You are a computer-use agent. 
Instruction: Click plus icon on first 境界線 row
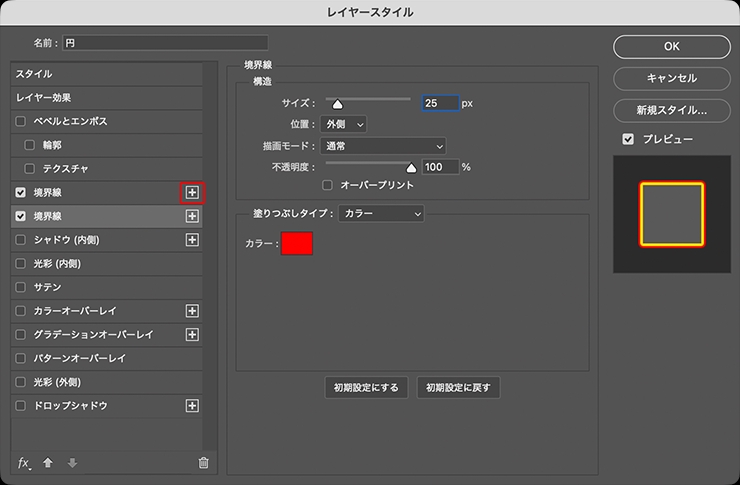[192, 192]
